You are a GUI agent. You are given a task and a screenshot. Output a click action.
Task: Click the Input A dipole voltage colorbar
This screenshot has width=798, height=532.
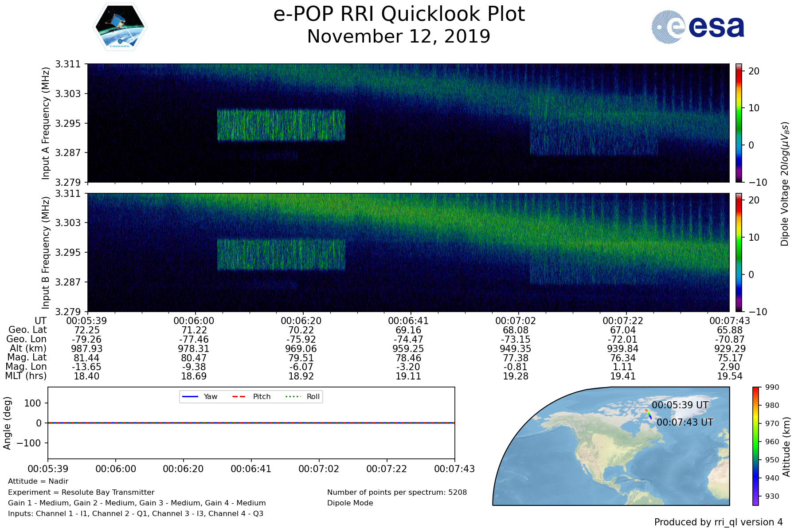point(739,123)
